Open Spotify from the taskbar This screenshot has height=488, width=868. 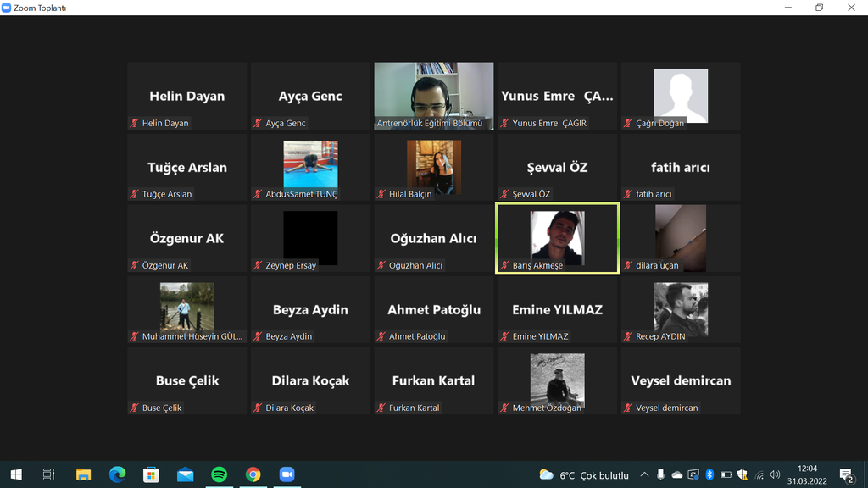coord(219,474)
